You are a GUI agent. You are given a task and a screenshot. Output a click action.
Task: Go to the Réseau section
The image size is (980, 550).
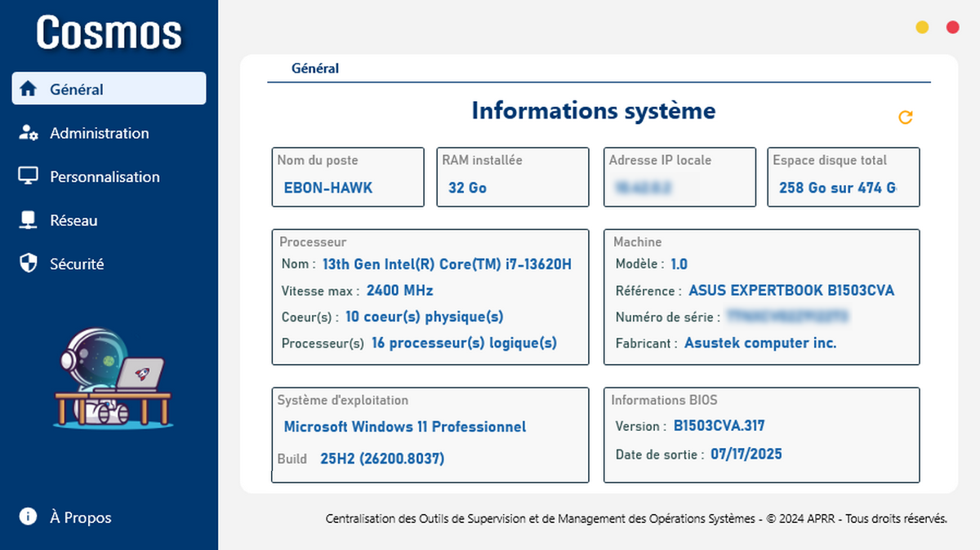(x=73, y=220)
